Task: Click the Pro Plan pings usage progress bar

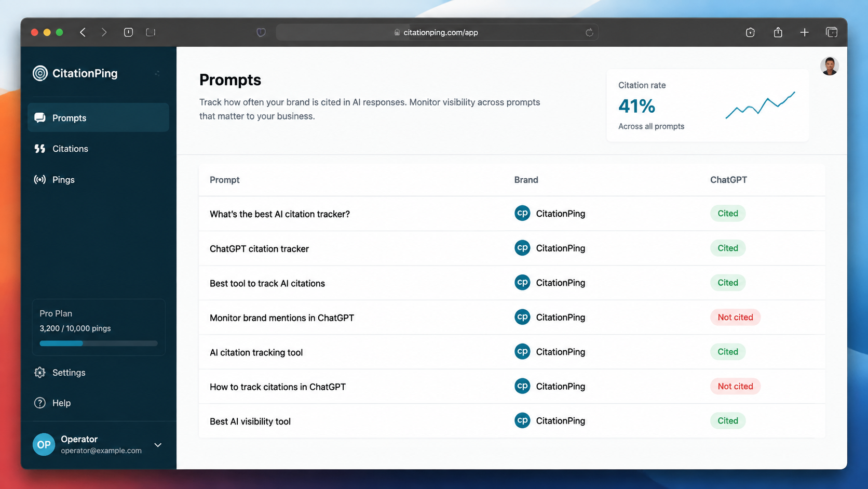Action: click(98, 343)
